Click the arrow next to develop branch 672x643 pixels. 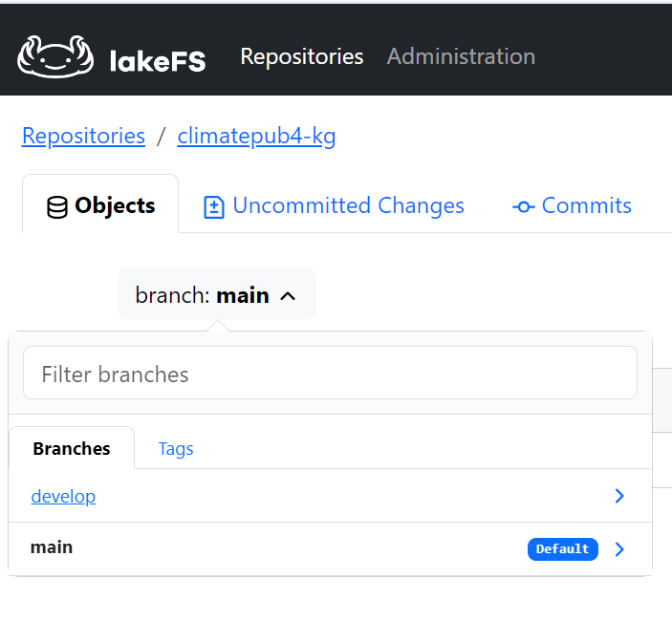[619, 496]
